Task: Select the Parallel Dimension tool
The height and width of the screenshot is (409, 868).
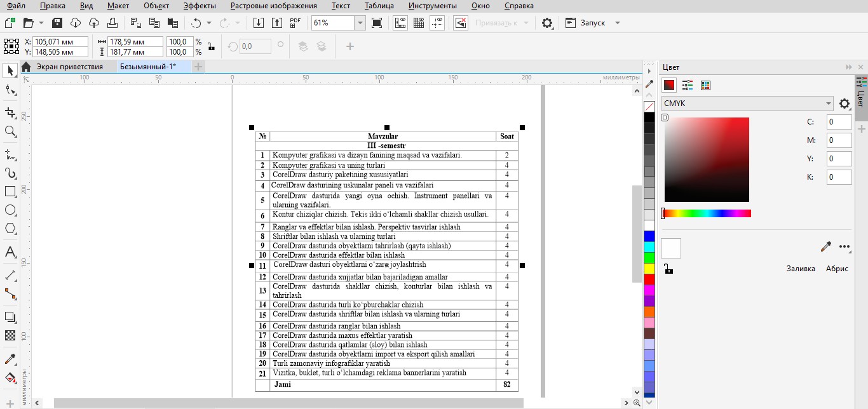Action: (10, 275)
